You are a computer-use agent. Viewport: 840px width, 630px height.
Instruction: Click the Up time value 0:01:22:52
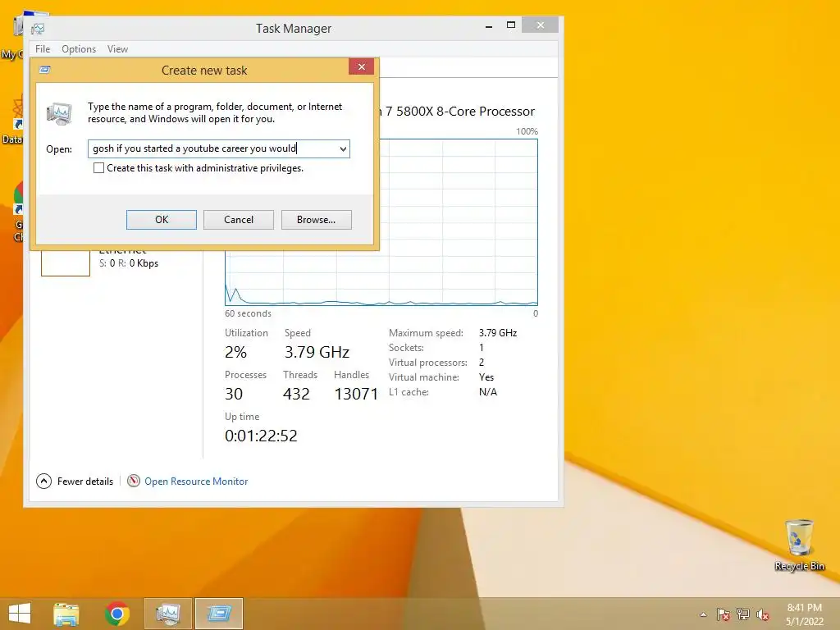click(x=261, y=436)
